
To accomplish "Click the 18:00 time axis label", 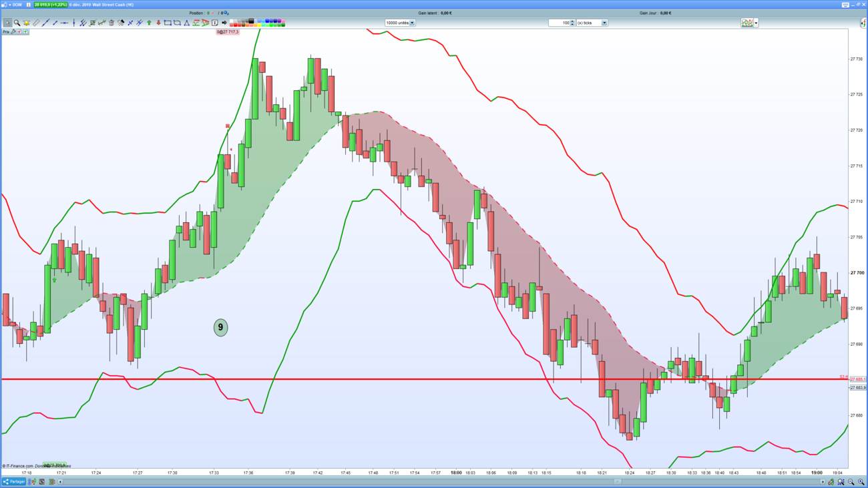I will (456, 473).
